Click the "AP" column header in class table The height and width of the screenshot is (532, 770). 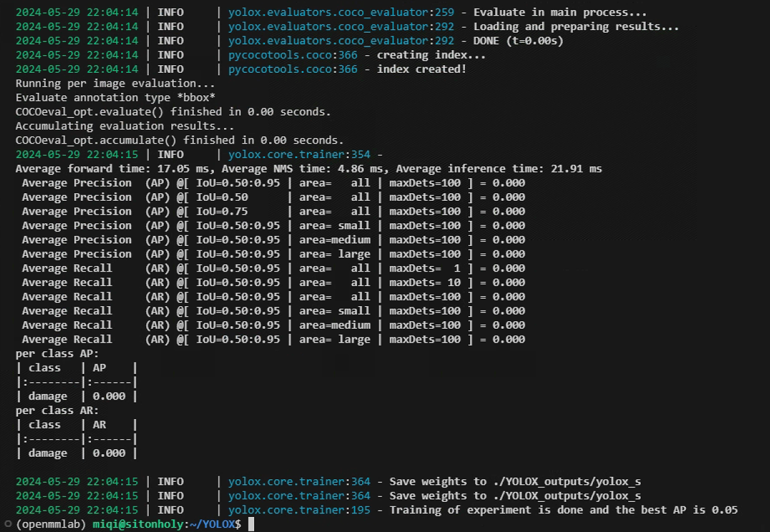99,368
